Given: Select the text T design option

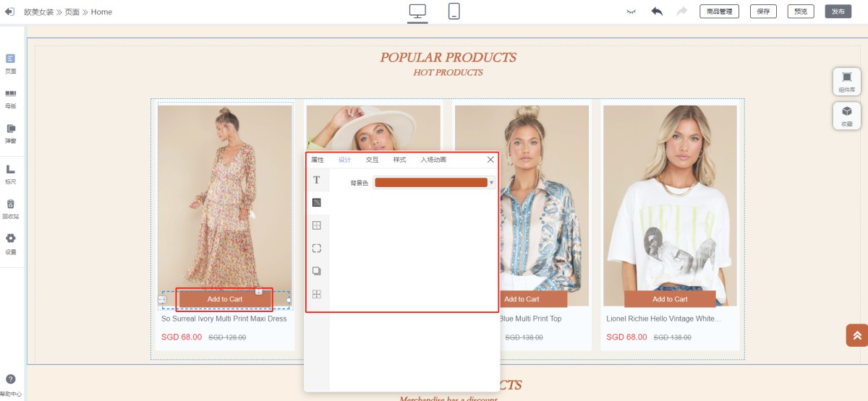Looking at the screenshot, I should point(316,180).
